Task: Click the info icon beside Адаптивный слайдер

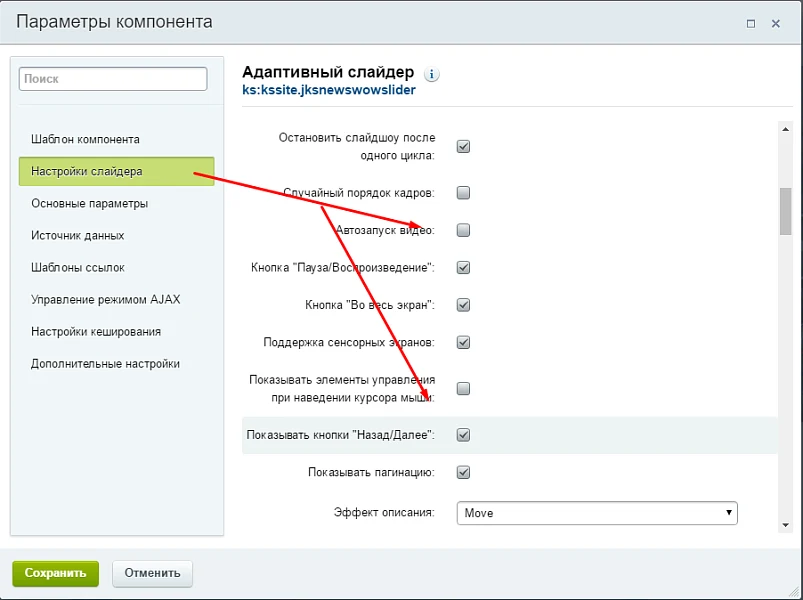Action: click(x=431, y=75)
